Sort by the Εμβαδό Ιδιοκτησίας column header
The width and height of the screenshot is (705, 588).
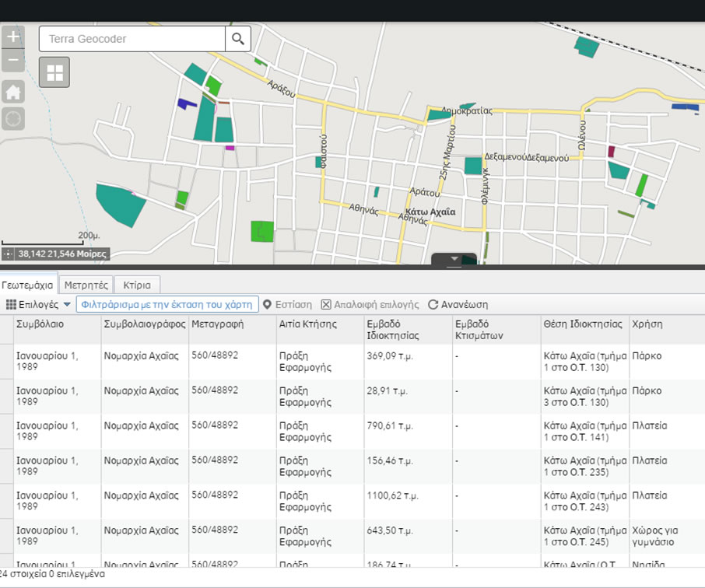coord(393,330)
